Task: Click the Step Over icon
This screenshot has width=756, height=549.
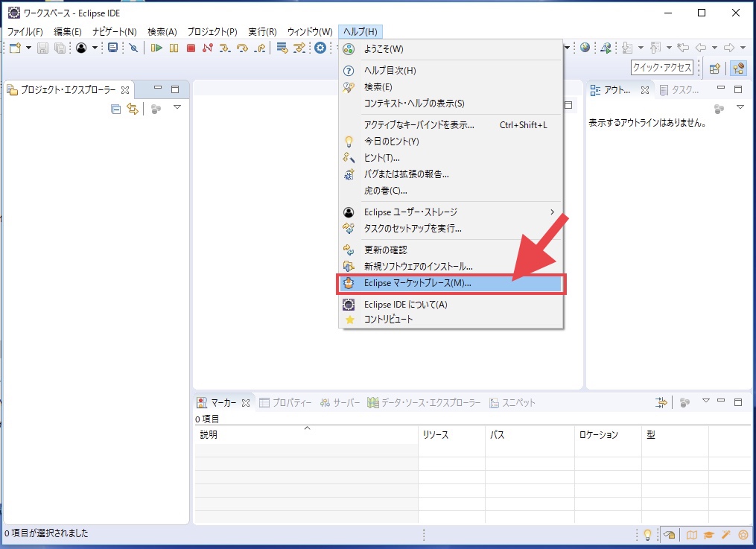Action: coord(243,48)
